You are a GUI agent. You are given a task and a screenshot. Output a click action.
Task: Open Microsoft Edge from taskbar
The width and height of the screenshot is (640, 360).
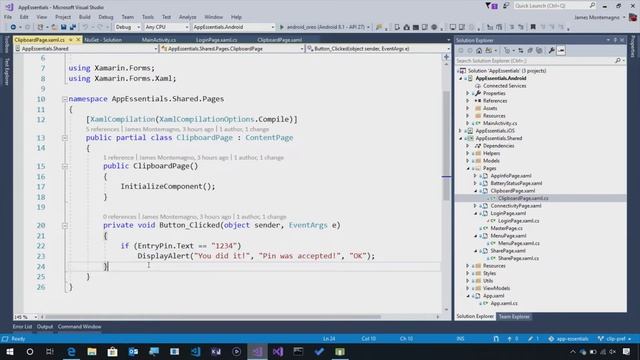71,351
